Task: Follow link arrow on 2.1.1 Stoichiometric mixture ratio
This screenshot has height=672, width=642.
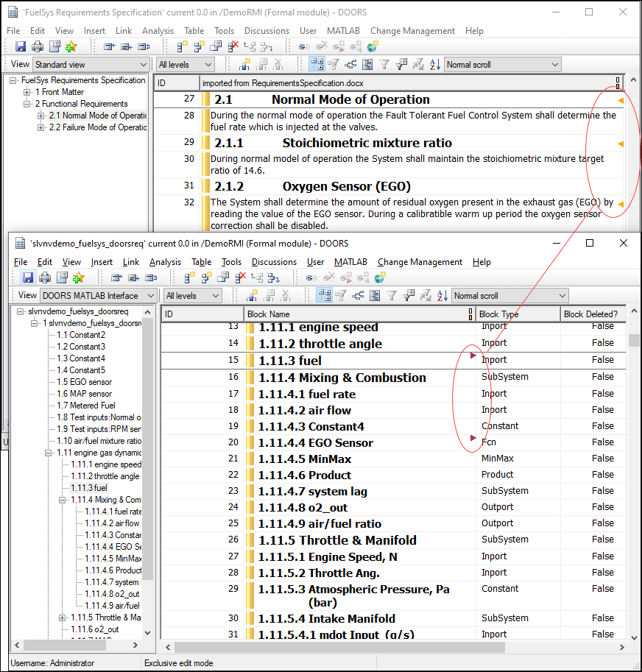Action: [620, 144]
